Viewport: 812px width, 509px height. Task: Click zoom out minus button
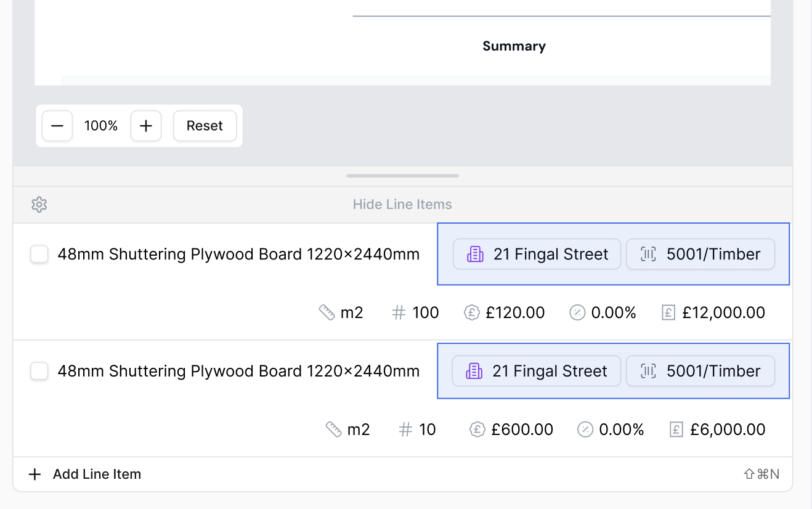pos(57,126)
